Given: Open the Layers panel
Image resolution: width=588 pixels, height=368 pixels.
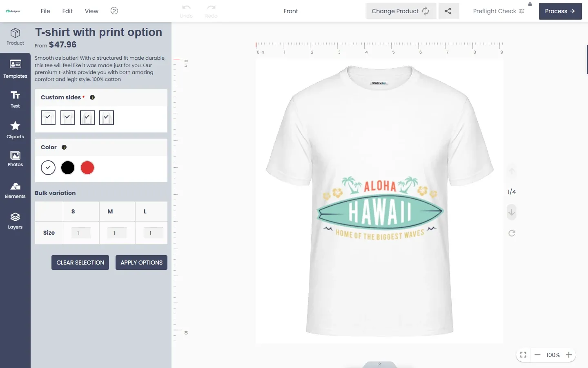Looking at the screenshot, I should point(15,221).
